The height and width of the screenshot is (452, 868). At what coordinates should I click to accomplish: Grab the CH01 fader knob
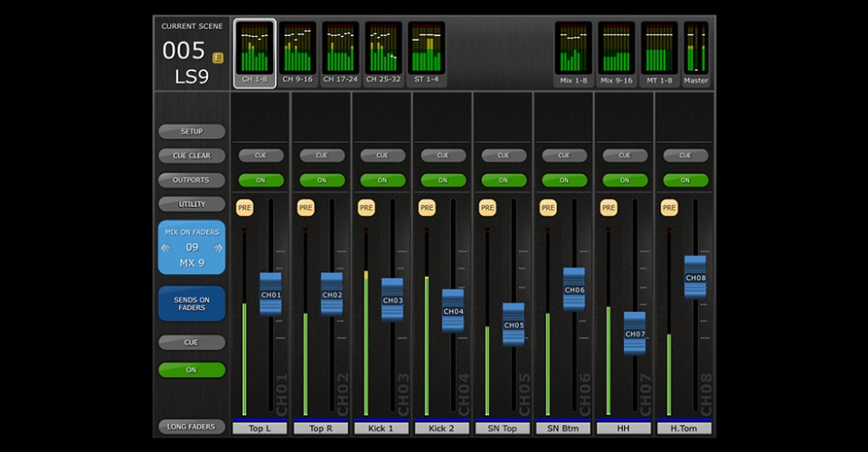pos(270,295)
